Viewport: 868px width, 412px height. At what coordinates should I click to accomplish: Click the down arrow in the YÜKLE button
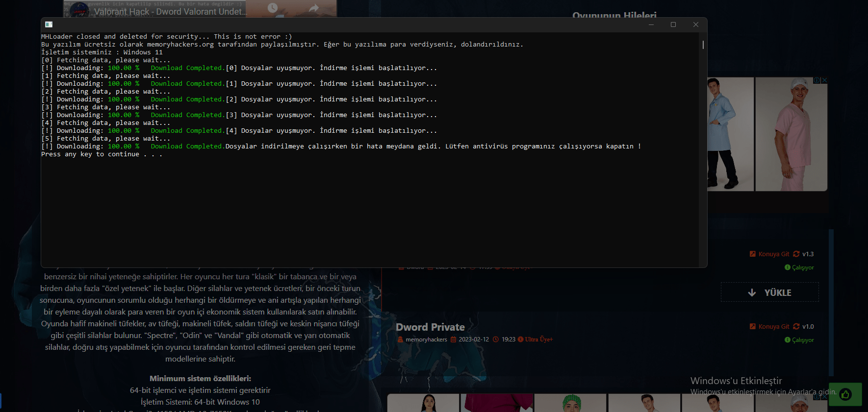coord(752,292)
